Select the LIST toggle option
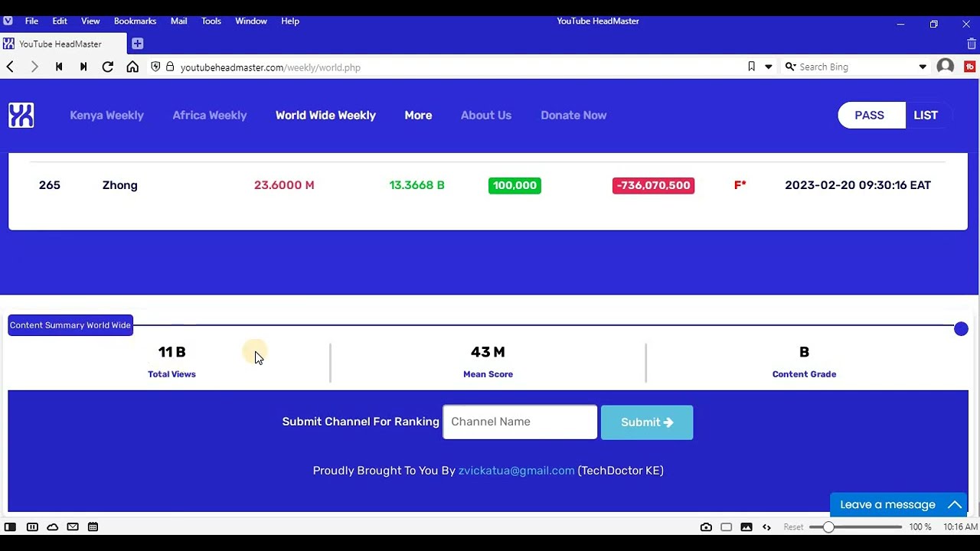This screenshot has height=551, width=980. [926, 115]
